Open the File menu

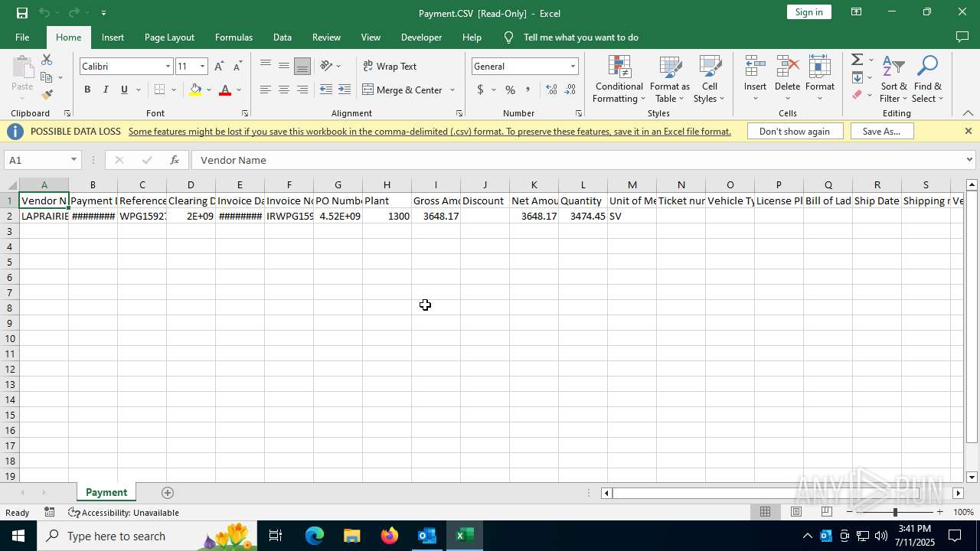pyautogui.click(x=22, y=37)
